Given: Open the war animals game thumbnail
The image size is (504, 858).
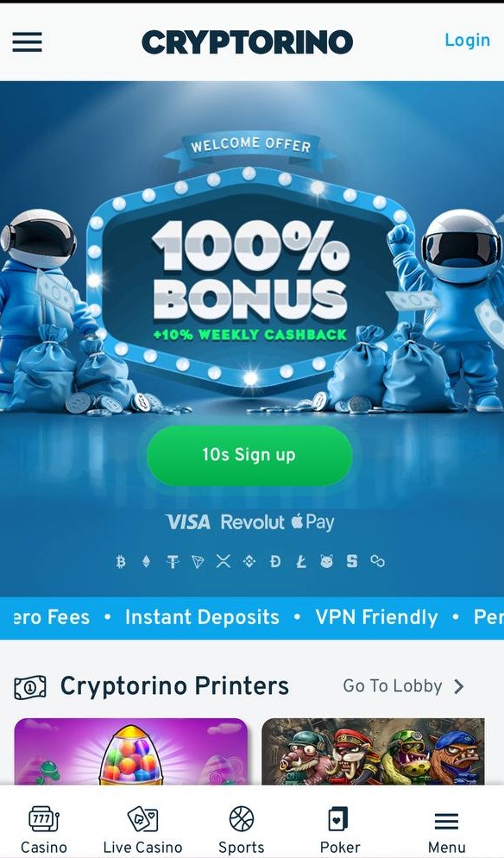Looking at the screenshot, I should click(x=373, y=752).
